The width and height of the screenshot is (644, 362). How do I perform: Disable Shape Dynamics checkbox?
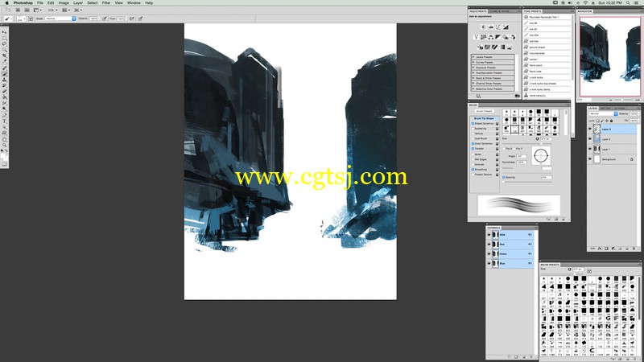pyautogui.click(x=473, y=124)
